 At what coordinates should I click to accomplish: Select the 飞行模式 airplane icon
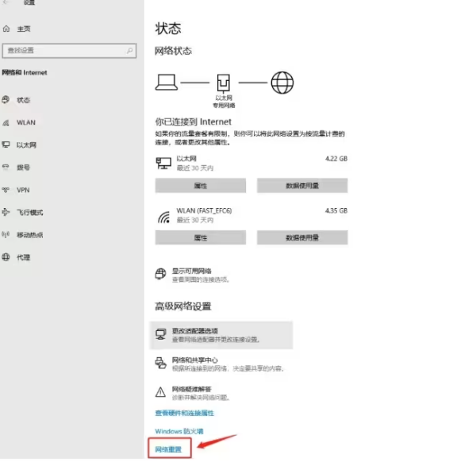tap(6, 212)
